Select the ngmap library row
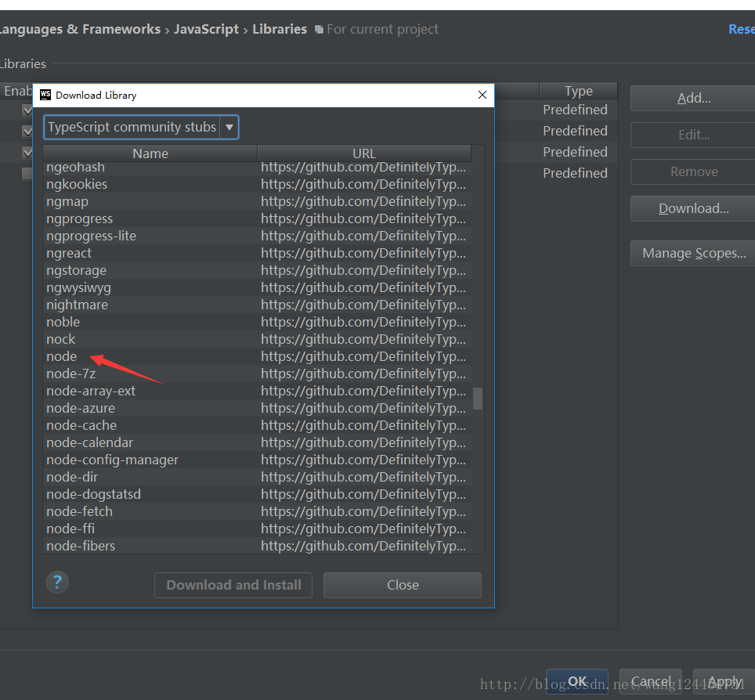This screenshot has height=700, width=755. click(x=257, y=202)
